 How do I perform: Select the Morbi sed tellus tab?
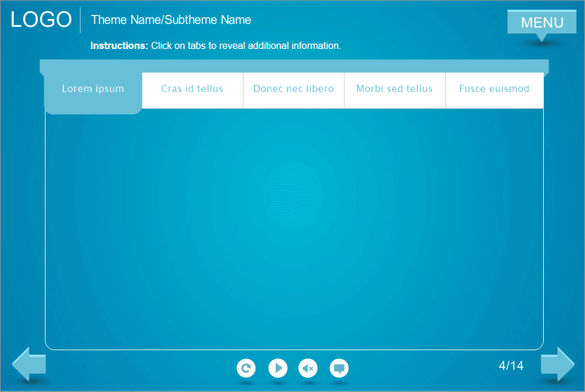[394, 88]
